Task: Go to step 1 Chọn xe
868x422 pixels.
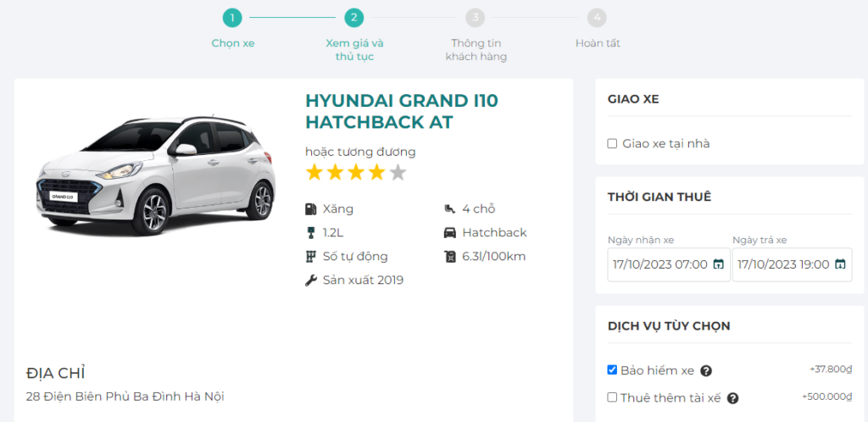Action: coord(232,17)
